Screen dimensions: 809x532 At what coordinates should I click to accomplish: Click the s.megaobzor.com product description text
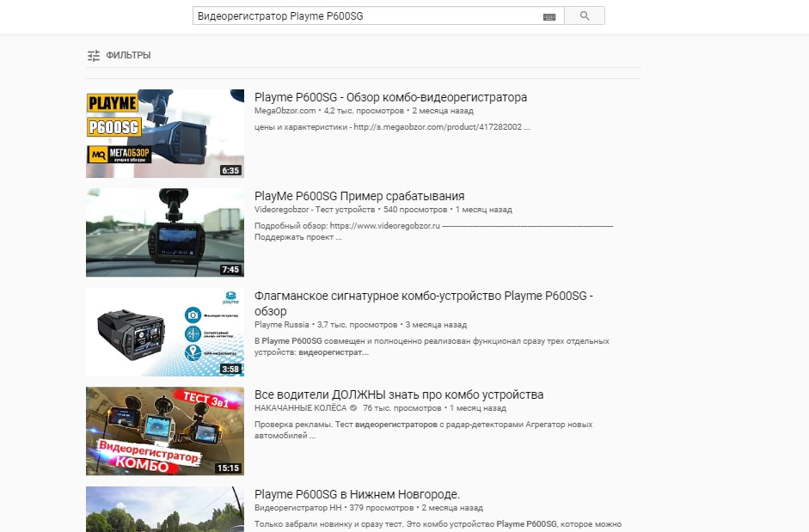392,127
